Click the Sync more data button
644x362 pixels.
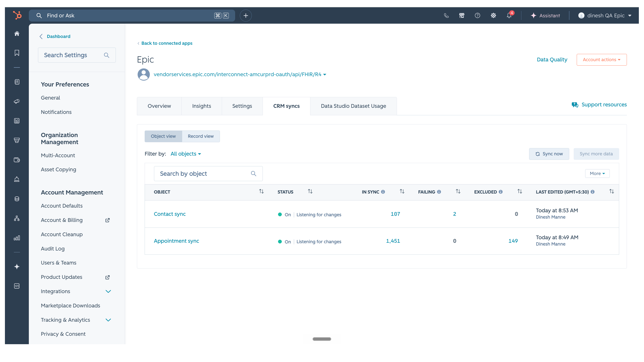(x=596, y=154)
